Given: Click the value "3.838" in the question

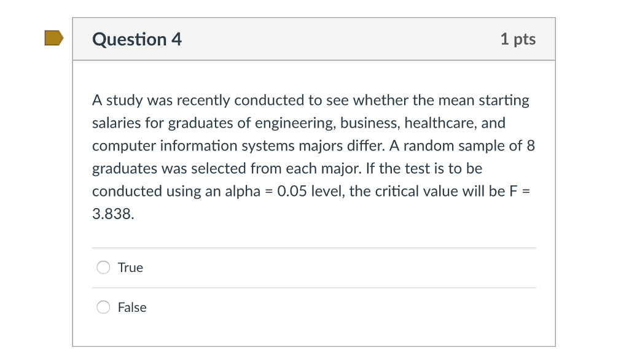Looking at the screenshot, I should pyautogui.click(x=112, y=214).
